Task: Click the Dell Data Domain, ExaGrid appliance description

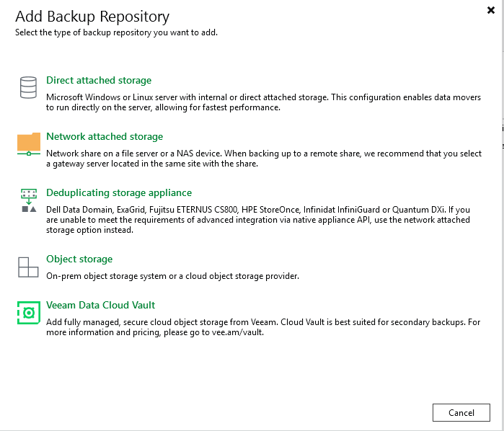Action: click(258, 220)
